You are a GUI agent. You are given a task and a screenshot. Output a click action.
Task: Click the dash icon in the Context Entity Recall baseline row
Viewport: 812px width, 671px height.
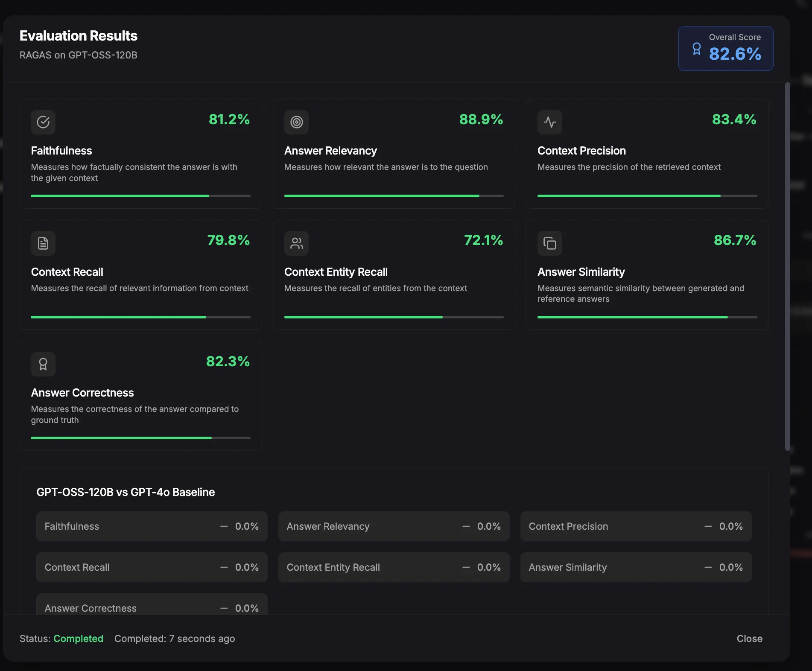[466, 567]
